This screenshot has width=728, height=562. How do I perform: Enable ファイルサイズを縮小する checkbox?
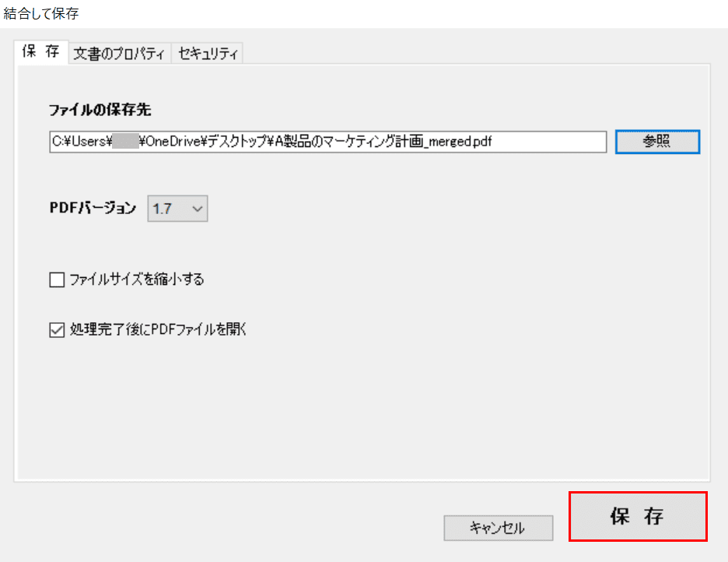(x=57, y=280)
